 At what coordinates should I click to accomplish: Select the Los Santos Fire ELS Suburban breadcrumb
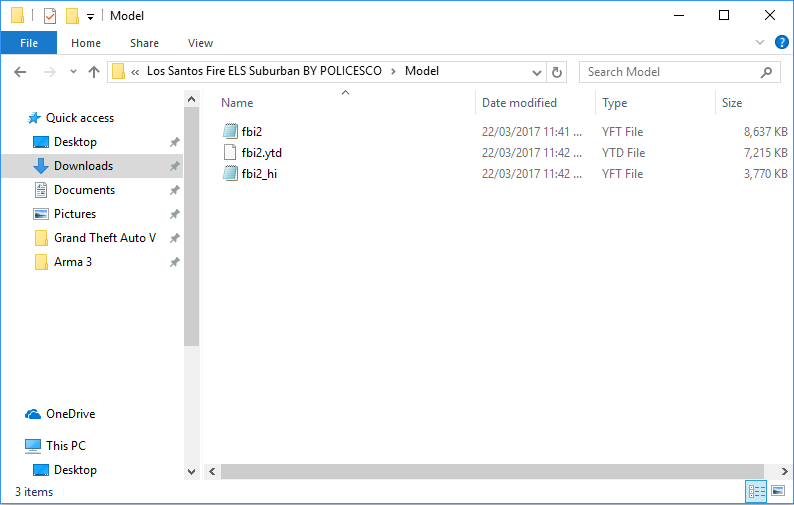264,71
